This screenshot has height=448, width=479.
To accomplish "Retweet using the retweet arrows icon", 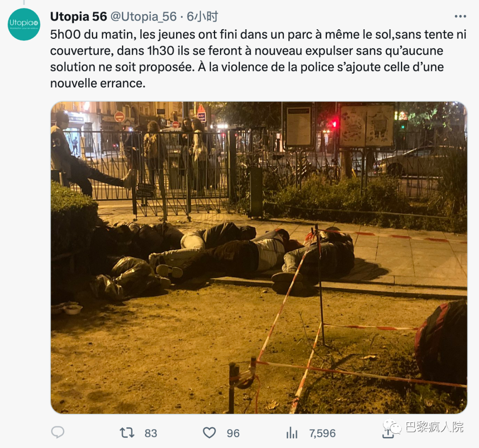I will pyautogui.click(x=127, y=433).
